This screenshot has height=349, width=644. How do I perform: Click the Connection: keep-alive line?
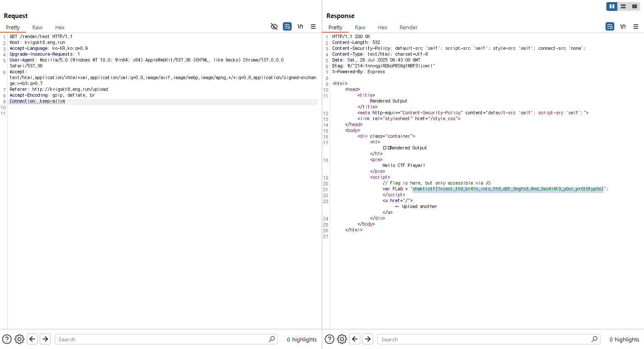pos(37,101)
